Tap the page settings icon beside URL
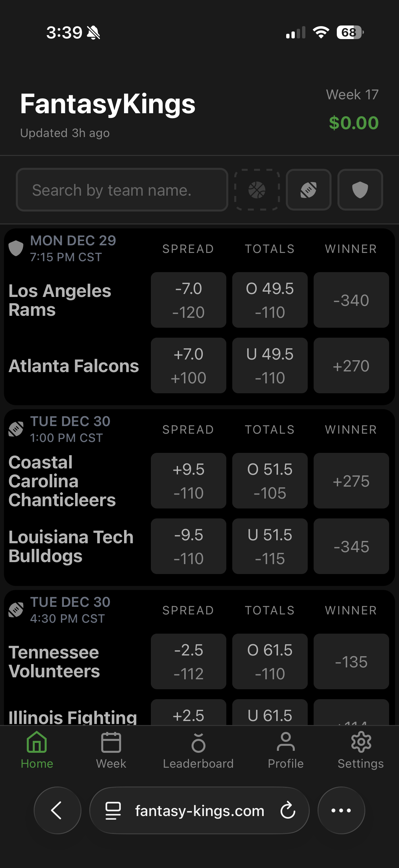Image resolution: width=399 pixels, height=868 pixels. (113, 810)
